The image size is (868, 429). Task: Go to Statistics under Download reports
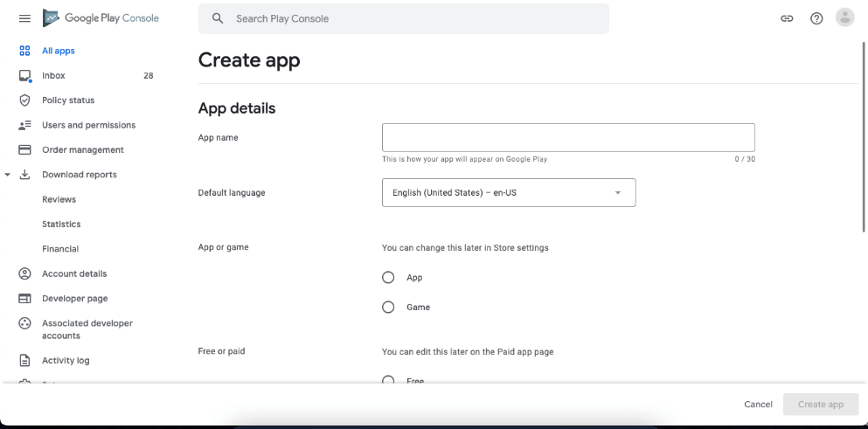[x=61, y=225]
